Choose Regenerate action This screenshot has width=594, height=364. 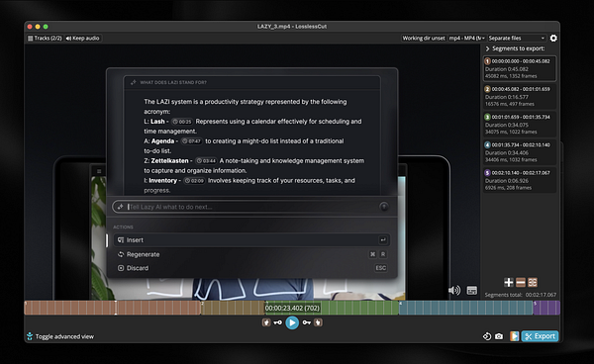click(x=251, y=254)
